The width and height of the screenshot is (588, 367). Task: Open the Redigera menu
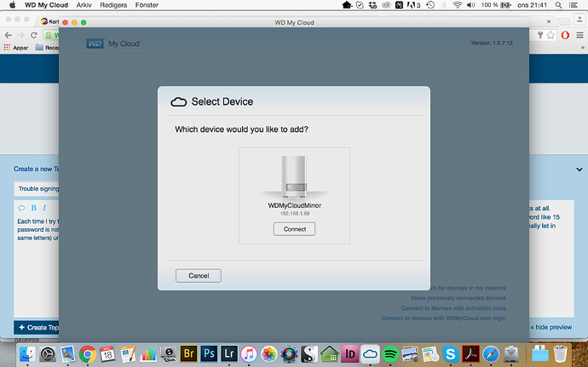point(113,5)
